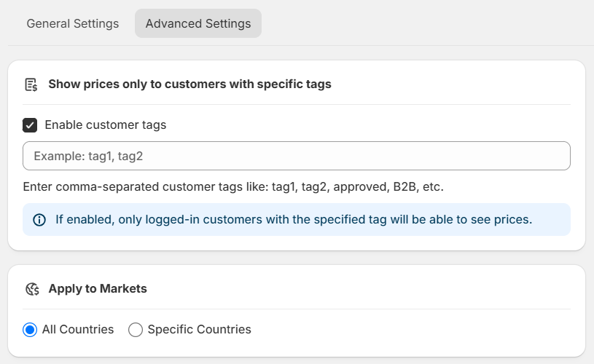Click the comma-separated customer tags help text
This screenshot has width=594, height=364.
[x=233, y=187]
